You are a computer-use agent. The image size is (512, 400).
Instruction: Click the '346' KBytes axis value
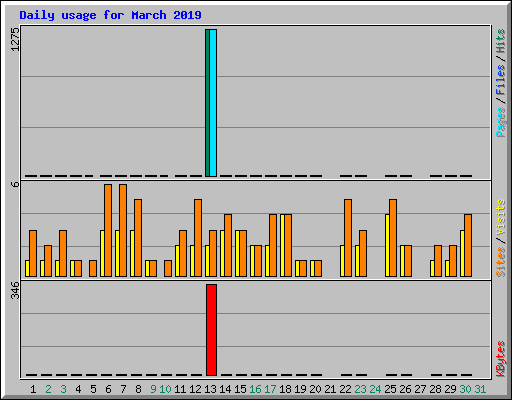15,290
